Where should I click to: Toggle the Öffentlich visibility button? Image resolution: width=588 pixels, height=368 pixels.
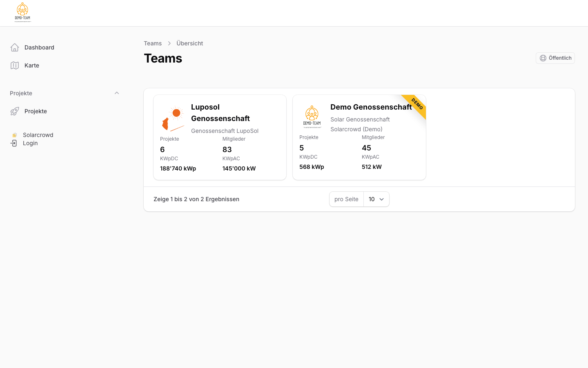(x=555, y=58)
